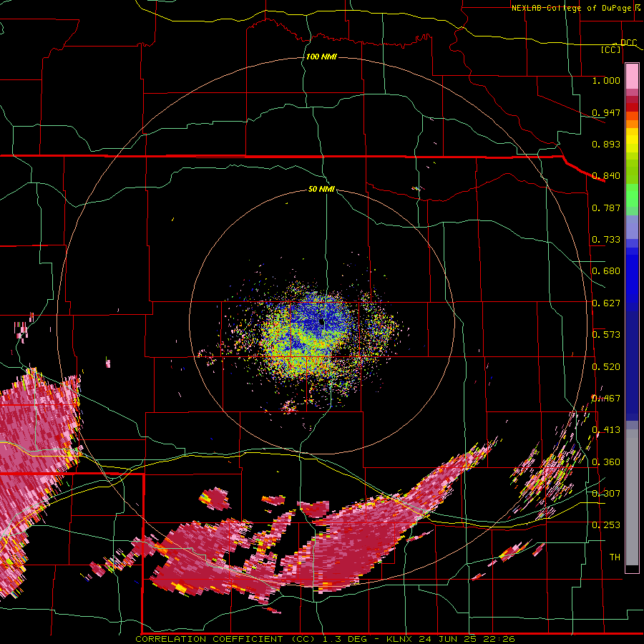Select the 0.840 scale value

(x=606, y=176)
